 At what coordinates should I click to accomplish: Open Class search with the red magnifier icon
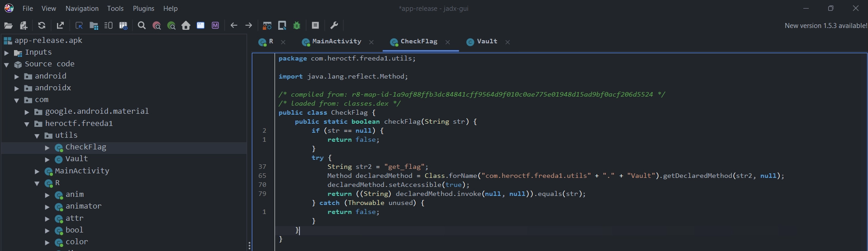[x=157, y=26]
